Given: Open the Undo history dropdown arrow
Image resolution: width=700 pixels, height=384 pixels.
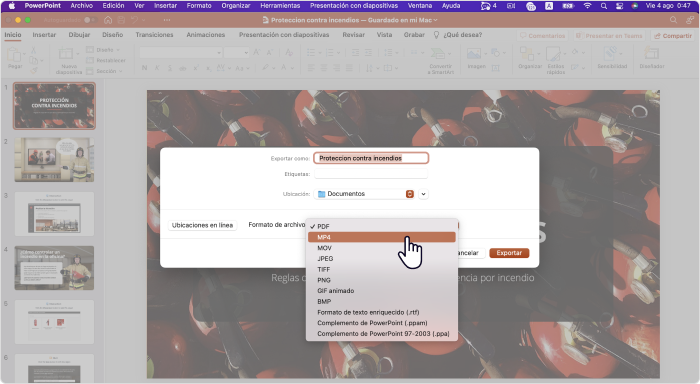Looking at the screenshot, I should (x=143, y=21).
